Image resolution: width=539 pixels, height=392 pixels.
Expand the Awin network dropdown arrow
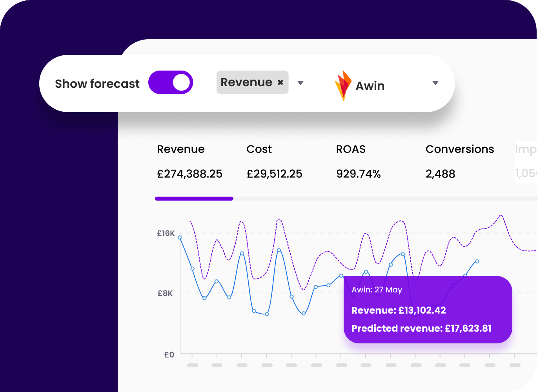(435, 83)
